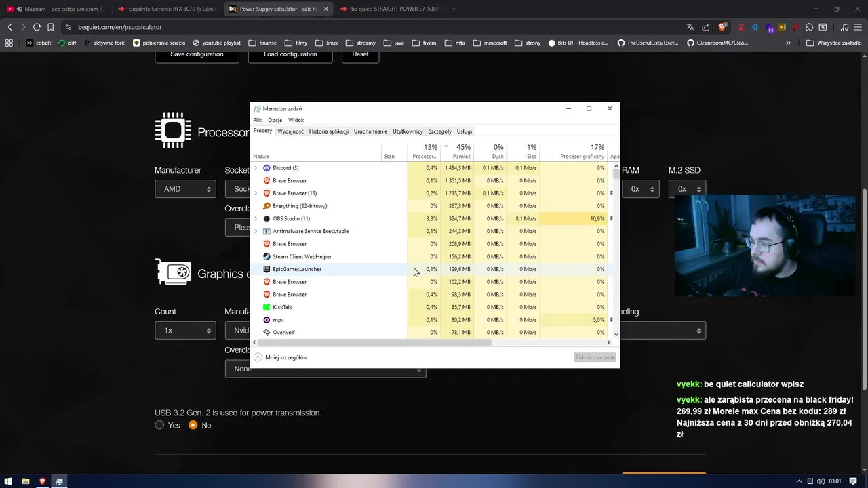Click the Overwolf process icon
The width and height of the screenshot is (868, 488).
click(x=267, y=333)
